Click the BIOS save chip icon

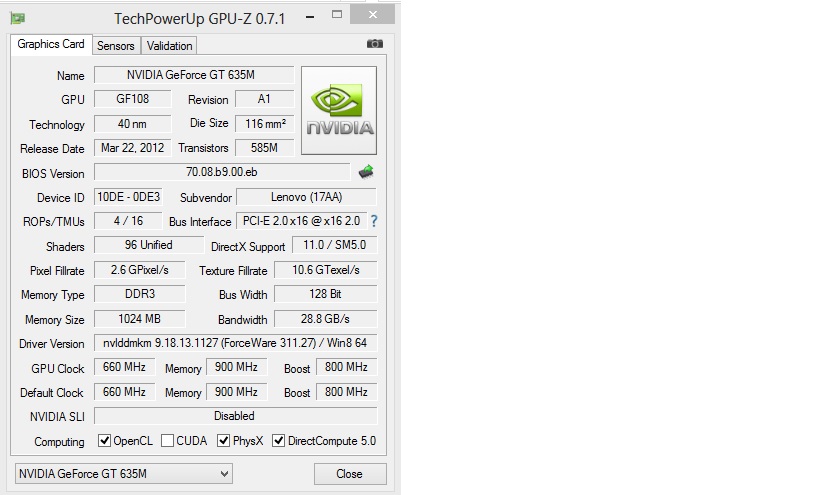[x=366, y=172]
